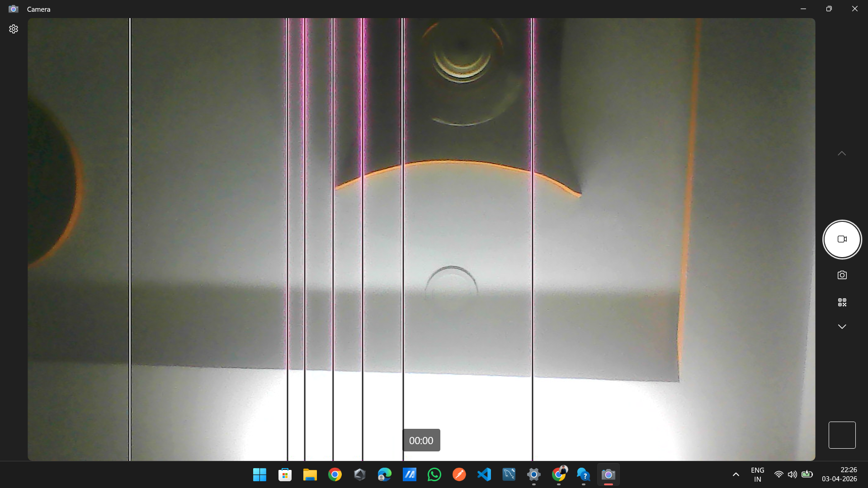The height and width of the screenshot is (488, 868).
Task: Switch to QR code scanner mode
Action: pyautogui.click(x=842, y=302)
